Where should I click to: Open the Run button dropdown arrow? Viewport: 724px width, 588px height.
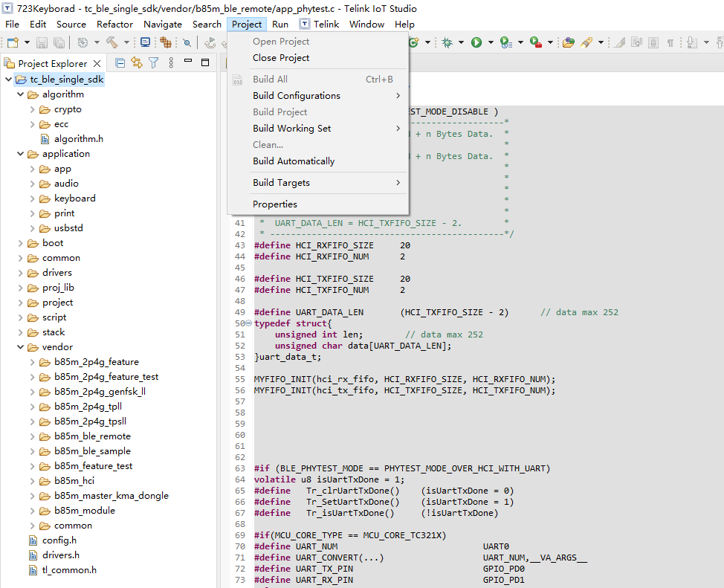coord(491,42)
